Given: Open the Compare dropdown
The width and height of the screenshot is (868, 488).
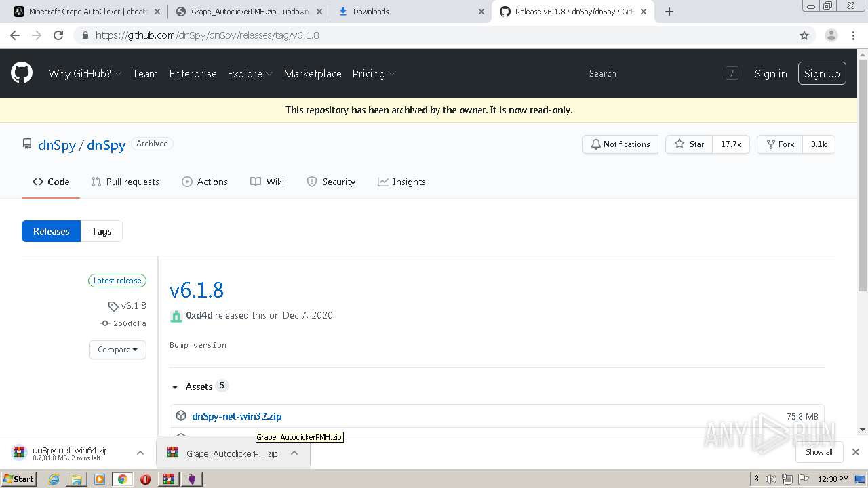Looking at the screenshot, I should 117,350.
